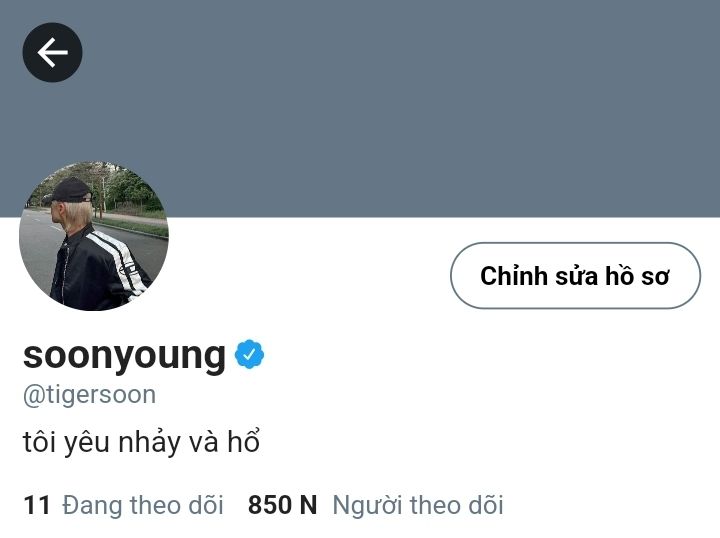Click the Đang theo dõi label
720x538 pixels.
coord(143,505)
